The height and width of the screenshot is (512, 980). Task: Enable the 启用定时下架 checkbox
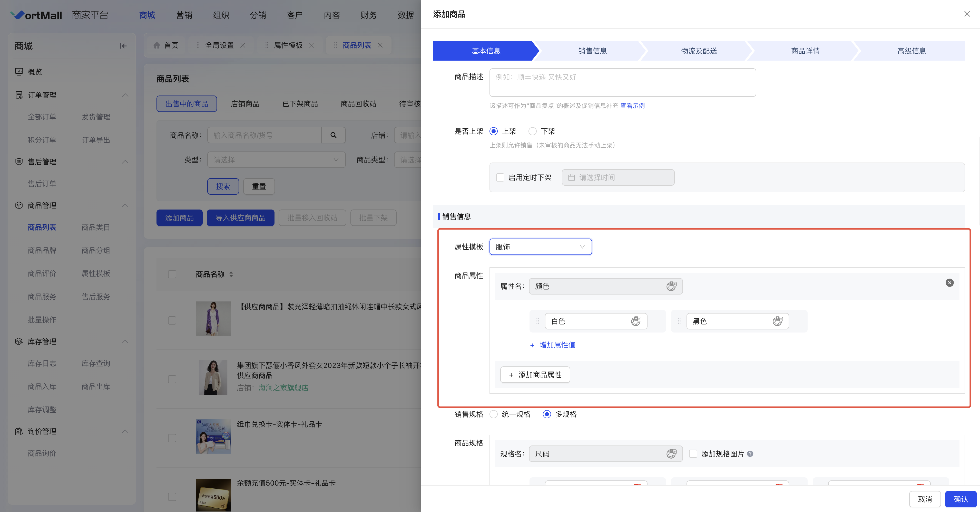[x=500, y=177]
